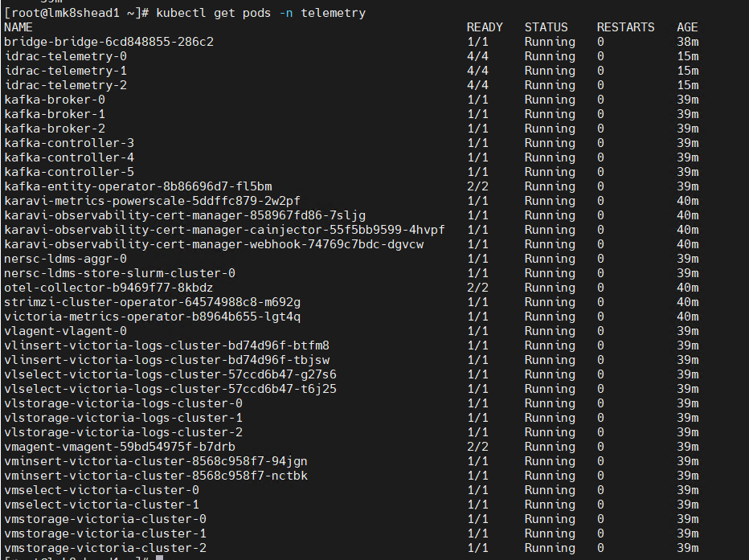Image resolution: width=749 pixels, height=560 pixels.
Task: Select pod name kafka-controller-4
Action: (x=69, y=157)
